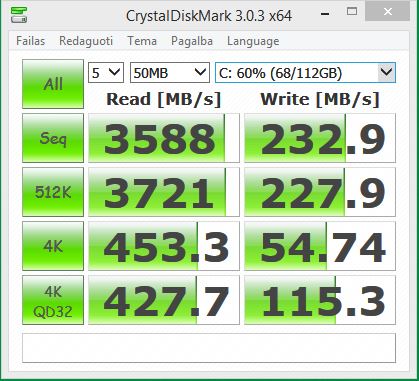419x381 pixels.
Task: Click the 4K write result 54.74
Action: click(320, 246)
